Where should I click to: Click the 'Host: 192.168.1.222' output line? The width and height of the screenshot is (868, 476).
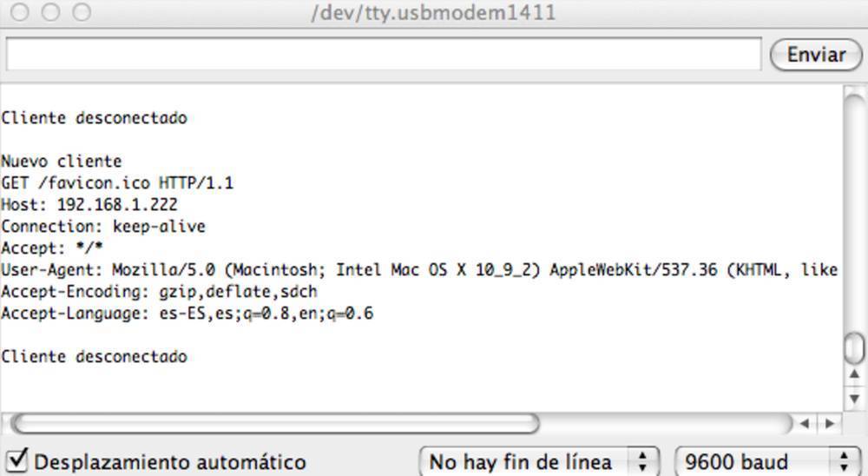point(89,205)
